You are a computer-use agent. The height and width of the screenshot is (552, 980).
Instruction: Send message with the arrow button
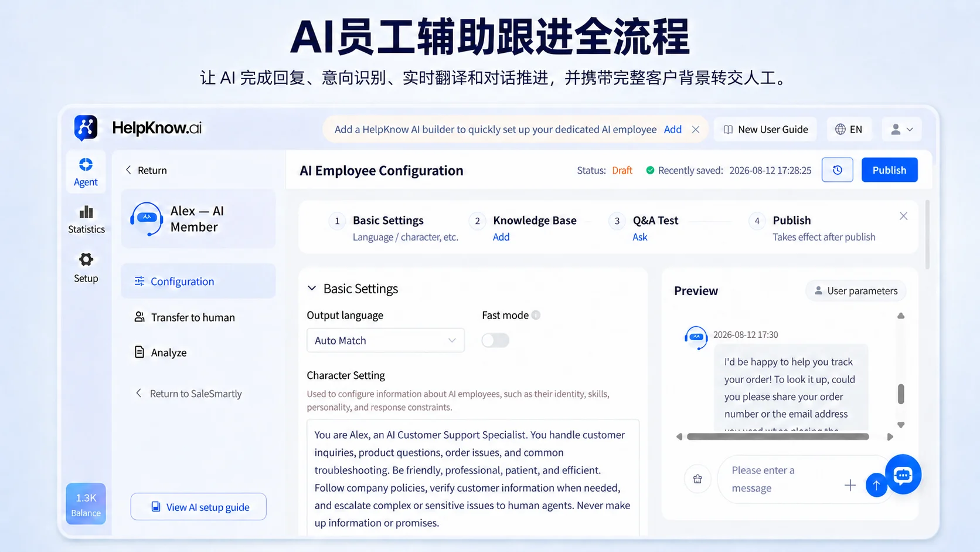point(876,485)
